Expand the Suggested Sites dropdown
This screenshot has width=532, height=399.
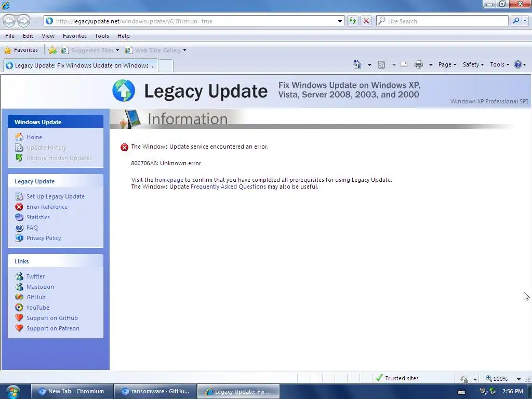click(117, 50)
